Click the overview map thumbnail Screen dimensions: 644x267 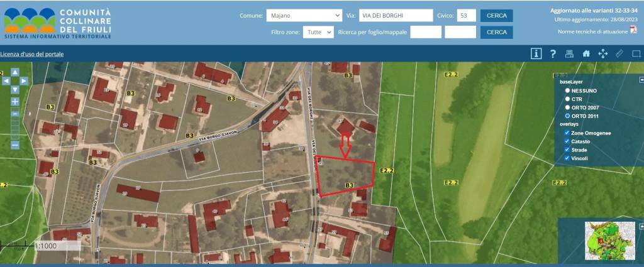[x=610, y=240]
